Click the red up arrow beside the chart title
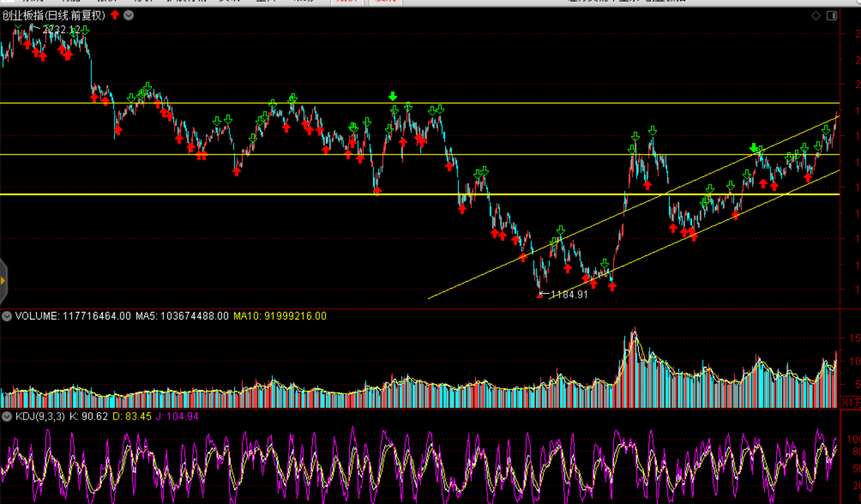Screen dimensions: 861x504 115,15
